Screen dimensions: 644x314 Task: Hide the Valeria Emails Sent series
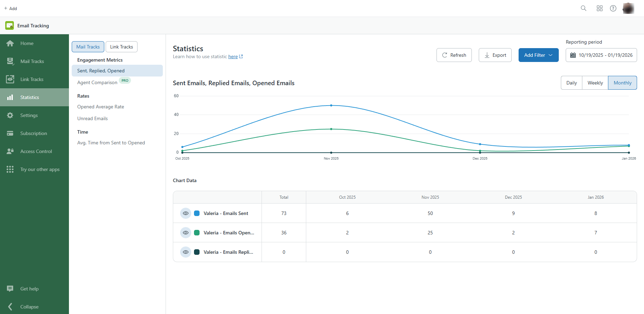[186, 213]
